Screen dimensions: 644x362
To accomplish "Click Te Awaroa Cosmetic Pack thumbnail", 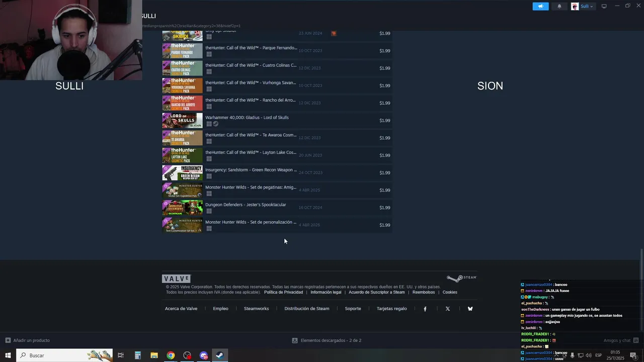I will [x=182, y=138].
